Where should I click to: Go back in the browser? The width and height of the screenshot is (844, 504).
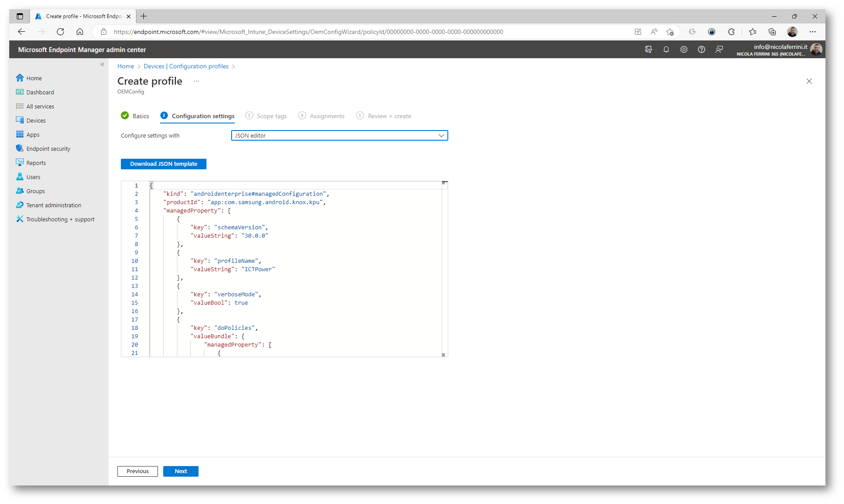pyautogui.click(x=22, y=32)
